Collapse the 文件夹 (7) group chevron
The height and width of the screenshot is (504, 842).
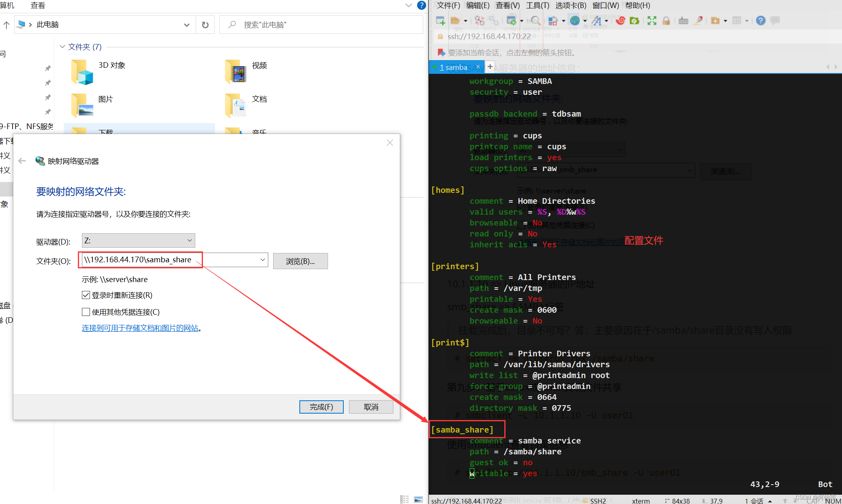point(63,47)
